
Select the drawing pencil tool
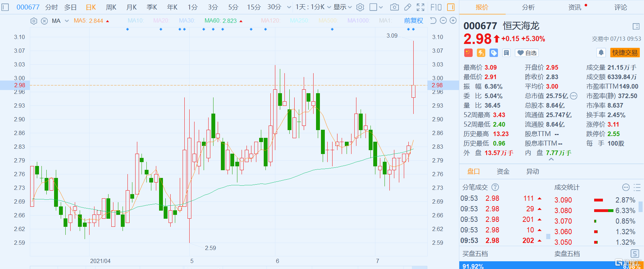(x=408, y=7)
